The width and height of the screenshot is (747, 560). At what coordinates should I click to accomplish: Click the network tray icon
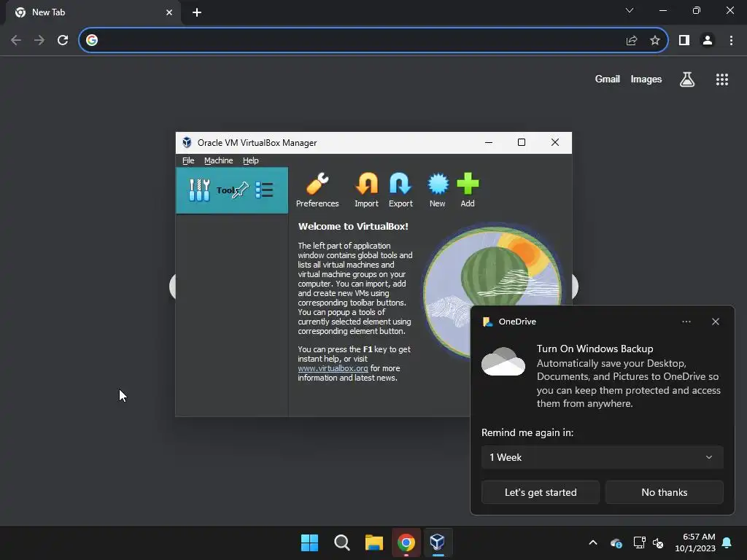[639, 542]
